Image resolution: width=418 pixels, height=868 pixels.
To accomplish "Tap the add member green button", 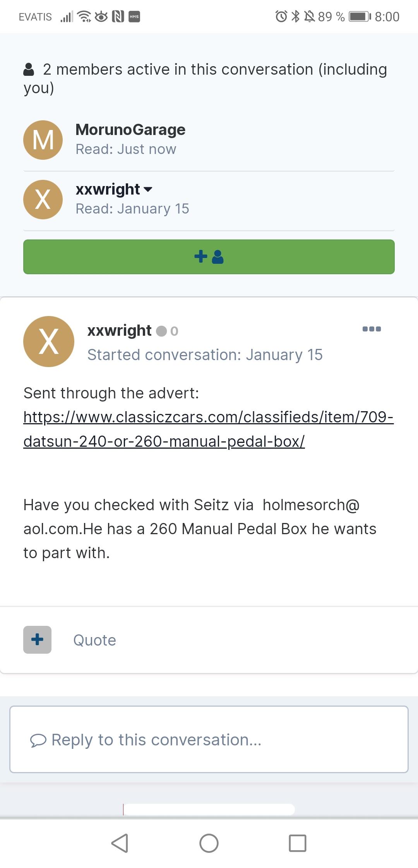I will tap(209, 257).
